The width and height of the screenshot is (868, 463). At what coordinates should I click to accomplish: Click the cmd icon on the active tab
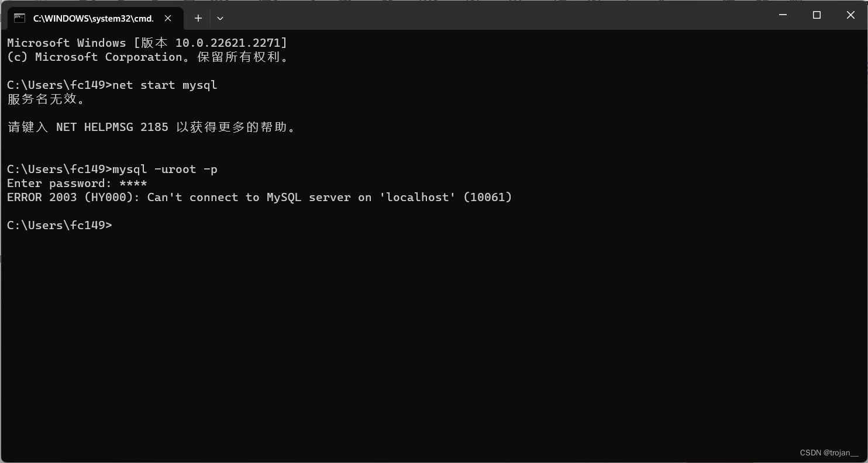tap(19, 18)
